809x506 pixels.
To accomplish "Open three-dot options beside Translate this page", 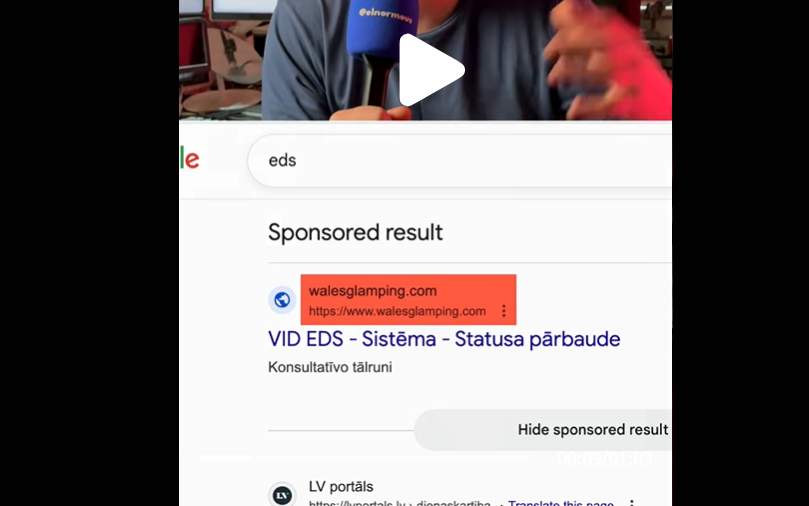I will click(632, 502).
